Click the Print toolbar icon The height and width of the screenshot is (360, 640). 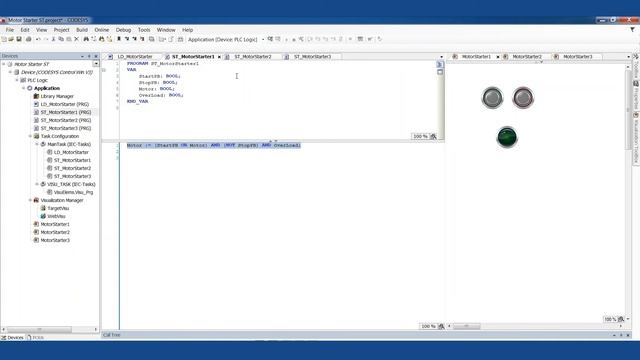point(28,39)
